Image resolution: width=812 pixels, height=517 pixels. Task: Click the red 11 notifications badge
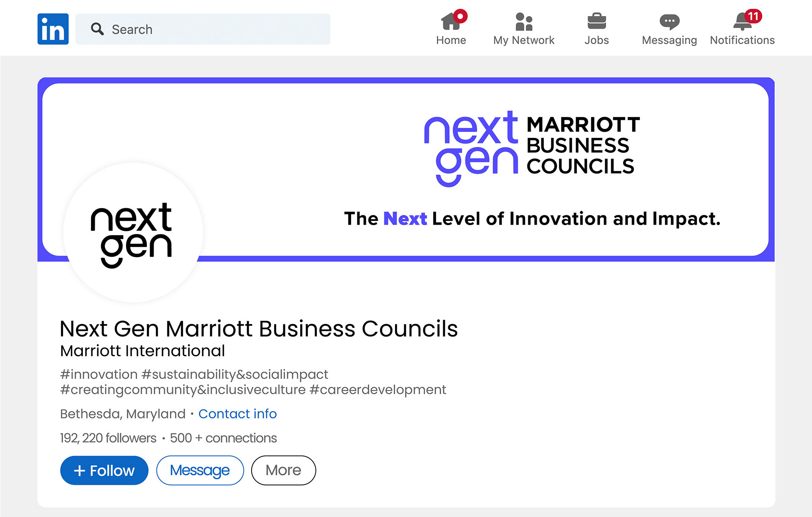(753, 16)
